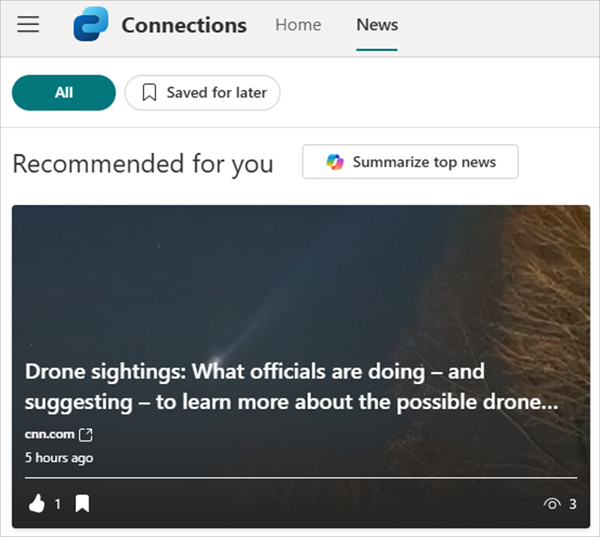The width and height of the screenshot is (600, 537).
Task: Click the '5 hours ago' timestamp
Action: click(x=59, y=457)
